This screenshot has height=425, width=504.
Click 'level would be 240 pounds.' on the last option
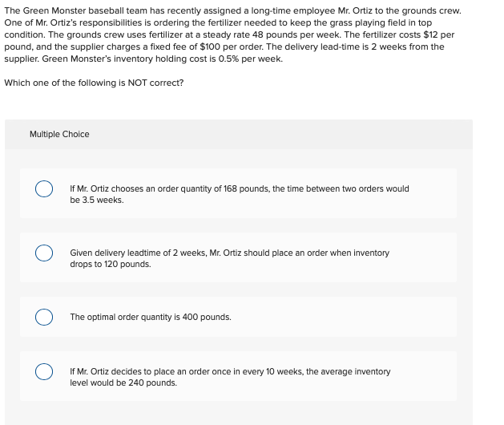(x=123, y=382)
